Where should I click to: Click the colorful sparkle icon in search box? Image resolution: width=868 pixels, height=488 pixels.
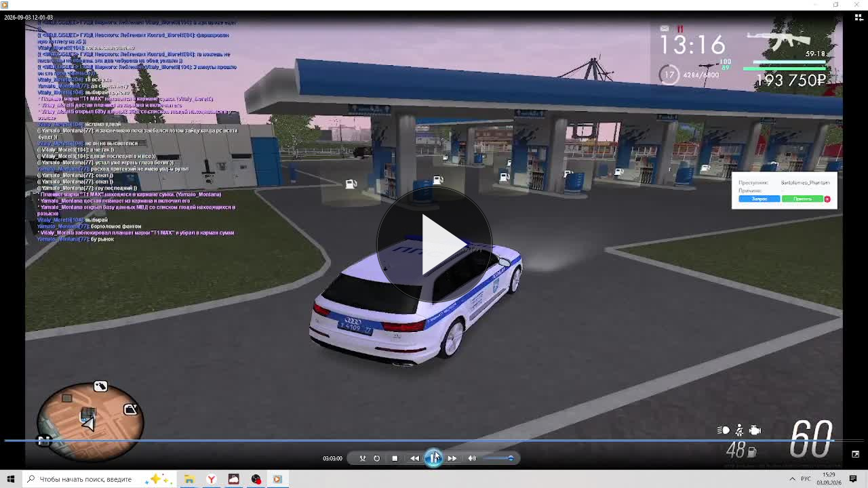coord(157,479)
